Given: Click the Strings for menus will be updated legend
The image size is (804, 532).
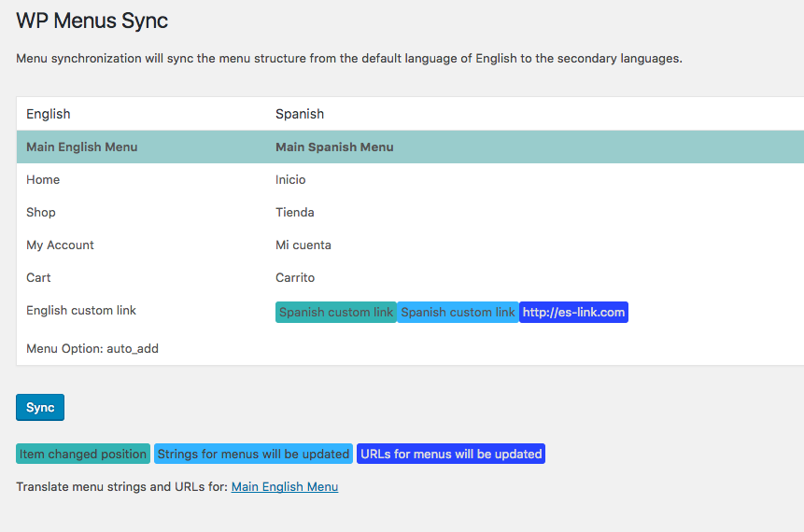Looking at the screenshot, I should (253, 455).
